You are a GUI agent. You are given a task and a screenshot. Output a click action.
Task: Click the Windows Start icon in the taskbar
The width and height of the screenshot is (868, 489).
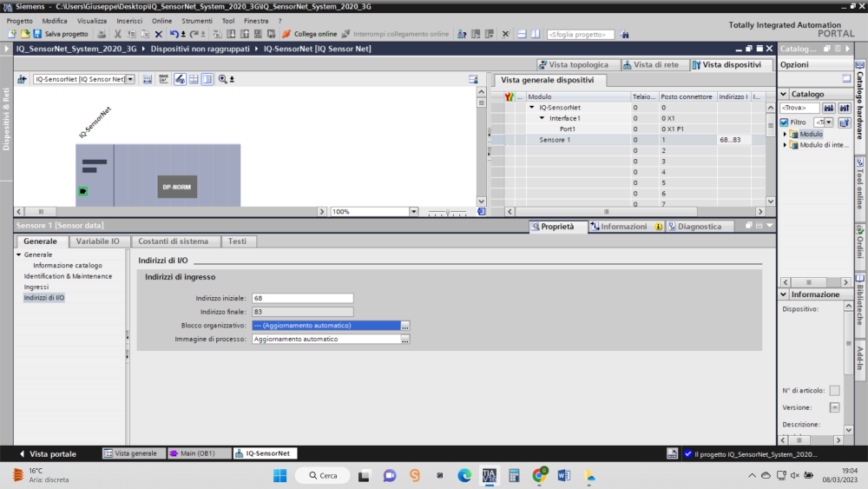280,475
